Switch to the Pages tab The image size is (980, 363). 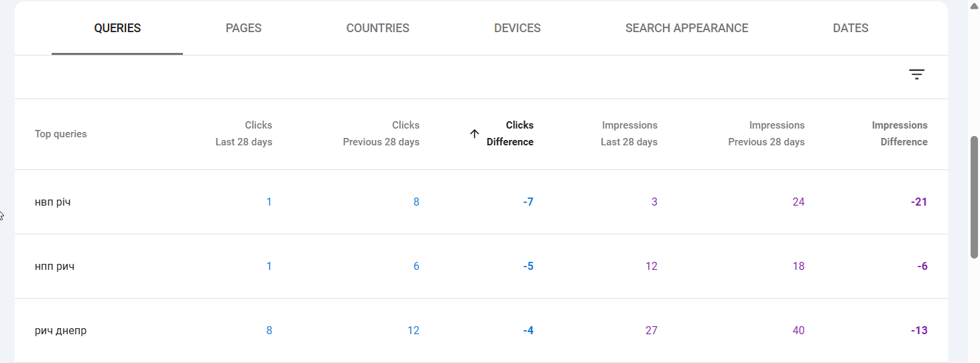(243, 28)
